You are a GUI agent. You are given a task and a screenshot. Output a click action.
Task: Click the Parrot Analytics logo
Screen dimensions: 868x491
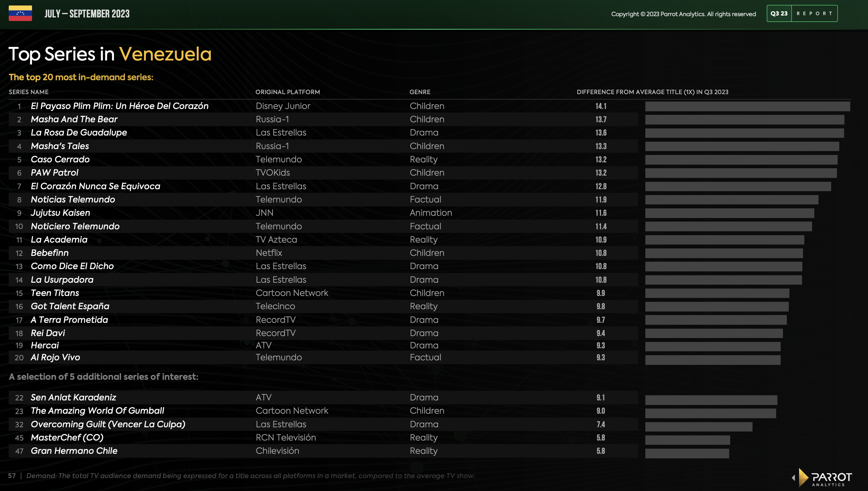coord(825,477)
